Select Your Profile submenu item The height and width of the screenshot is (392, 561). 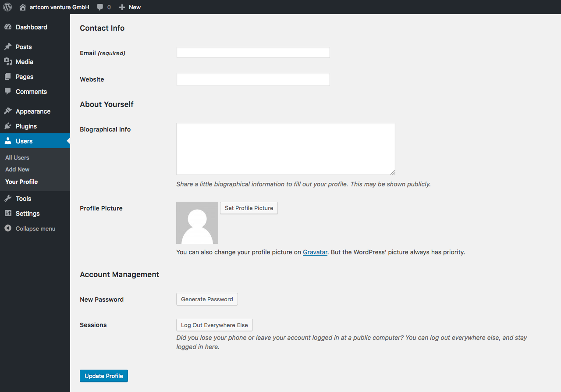[x=21, y=182]
